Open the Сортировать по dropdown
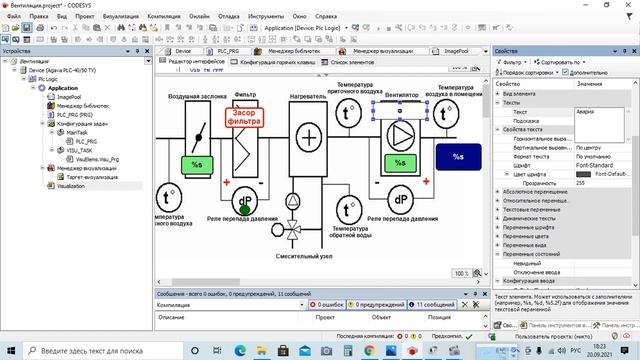640x360 pixels. pyautogui.click(x=560, y=62)
